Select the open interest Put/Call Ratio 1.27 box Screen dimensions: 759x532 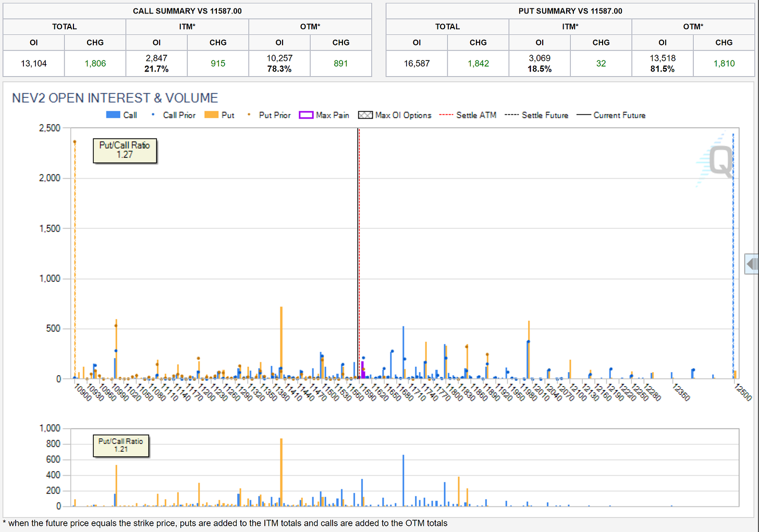click(125, 151)
